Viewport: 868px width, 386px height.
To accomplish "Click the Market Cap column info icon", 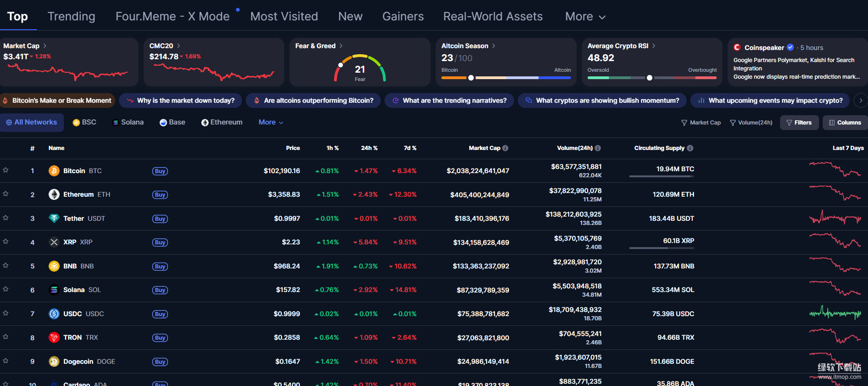I will (x=505, y=148).
